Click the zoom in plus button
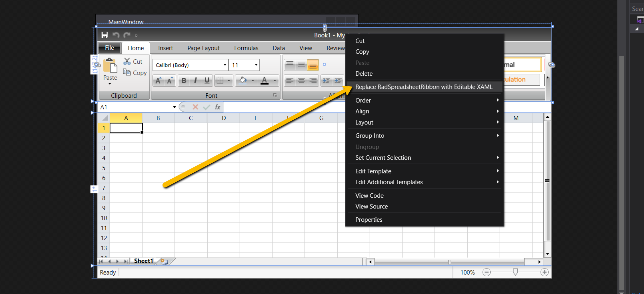 [545, 272]
